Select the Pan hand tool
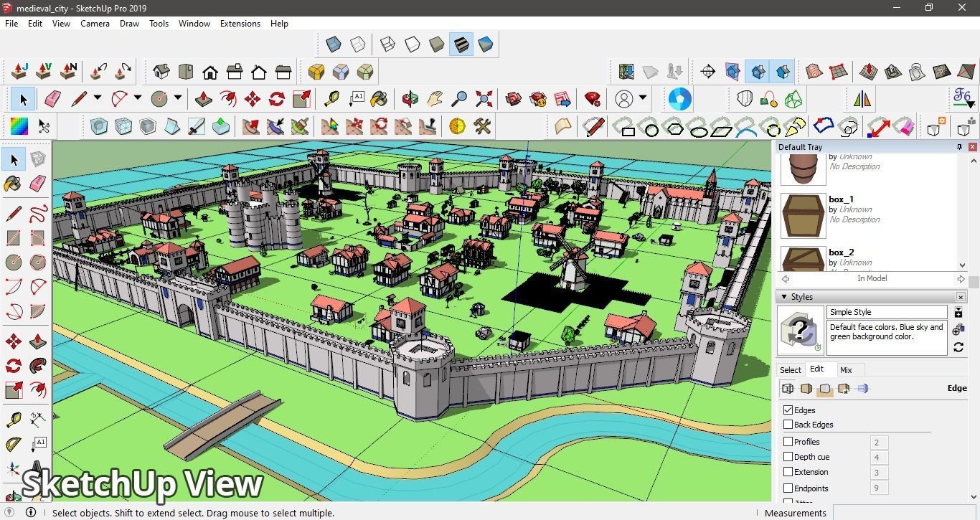 point(435,99)
